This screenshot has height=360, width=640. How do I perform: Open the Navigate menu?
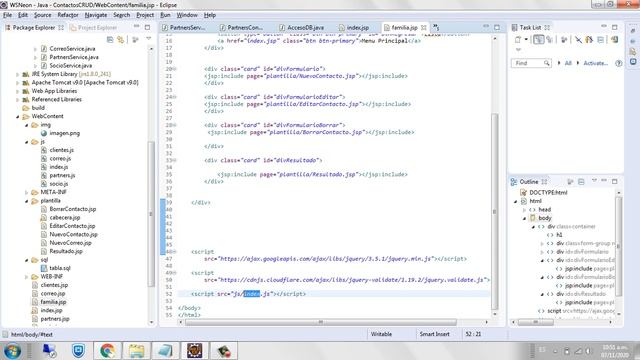click(x=96, y=15)
